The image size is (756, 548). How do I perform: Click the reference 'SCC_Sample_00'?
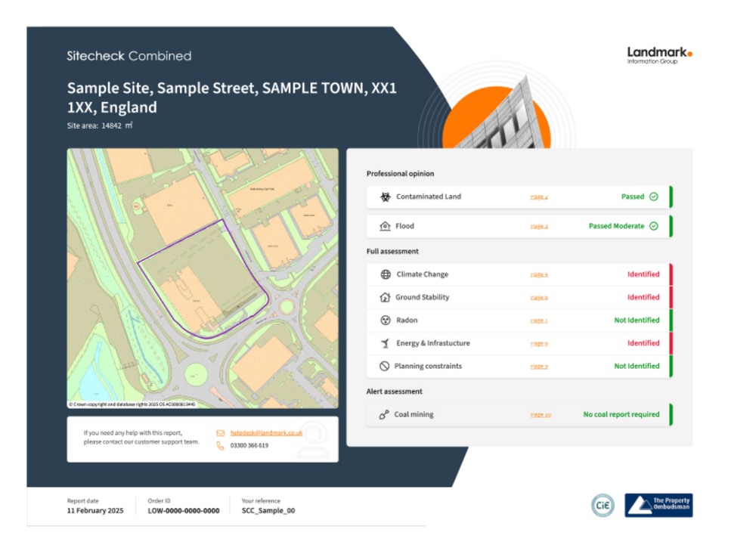268,511
